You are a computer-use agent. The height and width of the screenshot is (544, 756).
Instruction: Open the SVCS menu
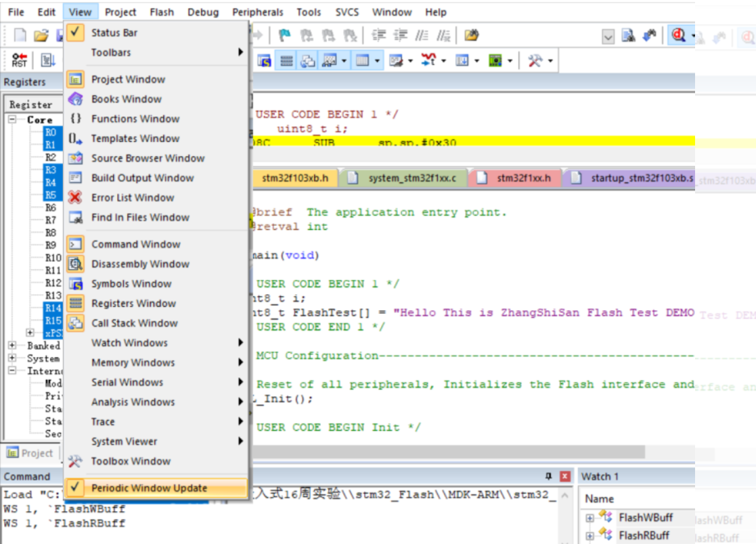coord(347,12)
